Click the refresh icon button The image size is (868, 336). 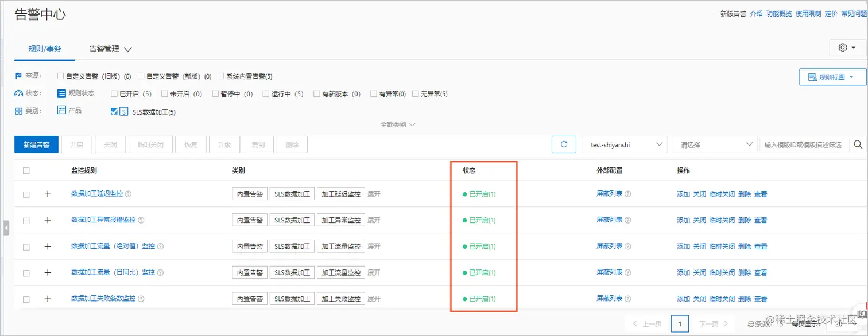click(564, 144)
